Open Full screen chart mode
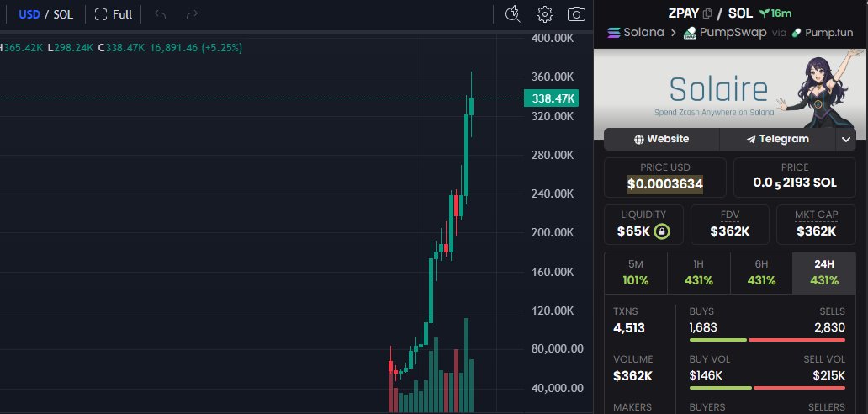The image size is (868, 414). pyautogui.click(x=114, y=14)
